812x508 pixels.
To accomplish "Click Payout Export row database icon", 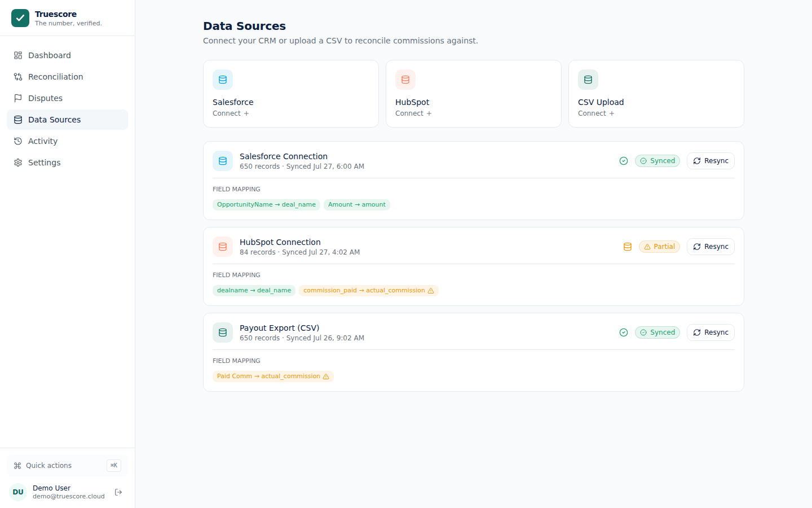I will 223,332.
